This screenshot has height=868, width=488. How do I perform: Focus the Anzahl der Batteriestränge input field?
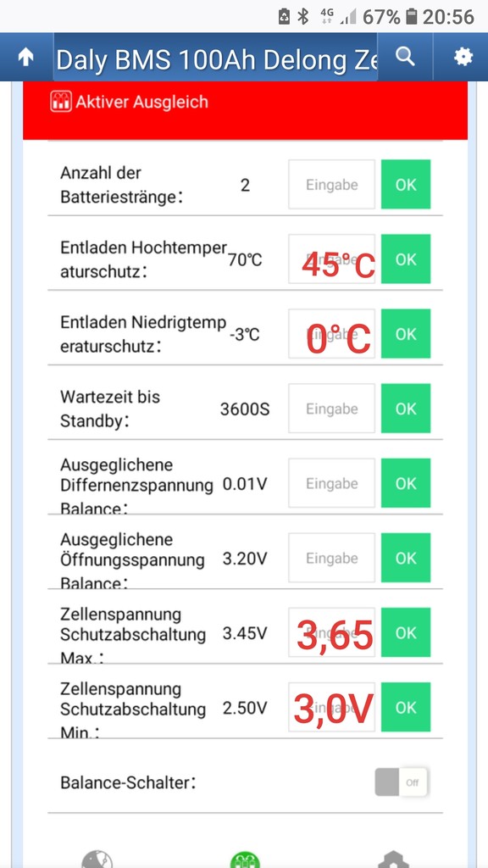tap(331, 184)
